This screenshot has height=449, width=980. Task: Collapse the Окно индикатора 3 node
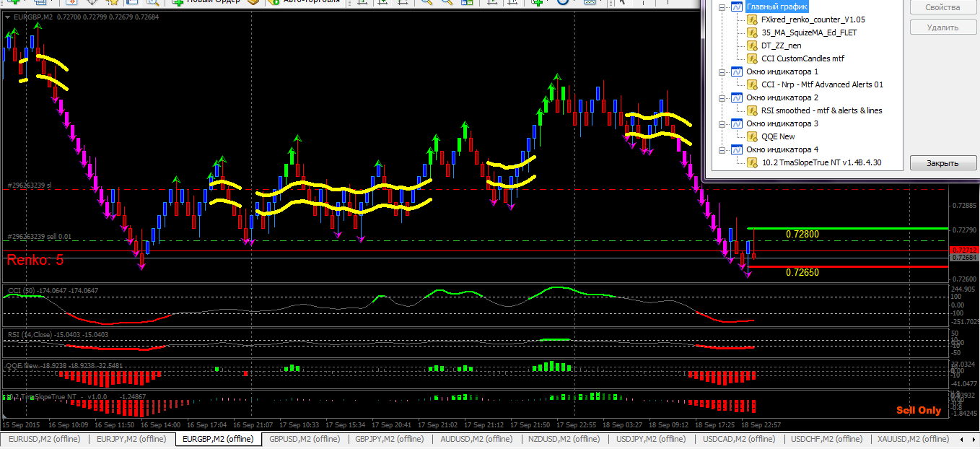click(x=722, y=123)
